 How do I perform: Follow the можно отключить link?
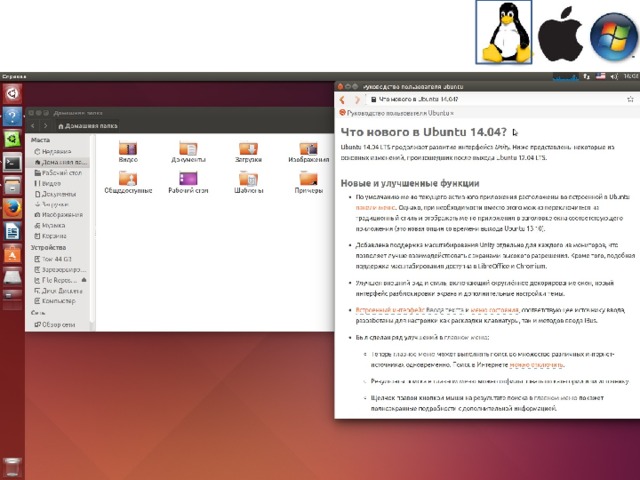pyautogui.click(x=536, y=364)
